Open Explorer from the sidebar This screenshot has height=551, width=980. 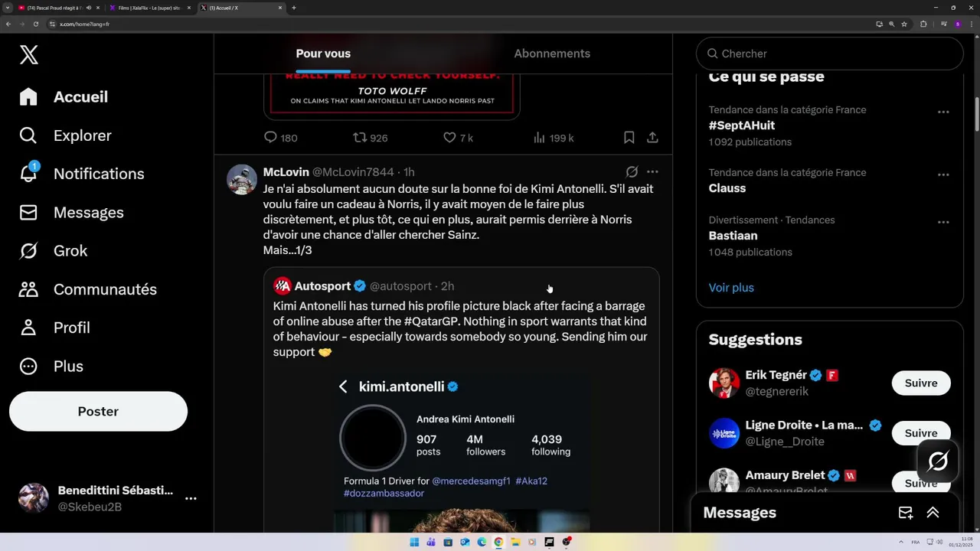click(x=66, y=135)
